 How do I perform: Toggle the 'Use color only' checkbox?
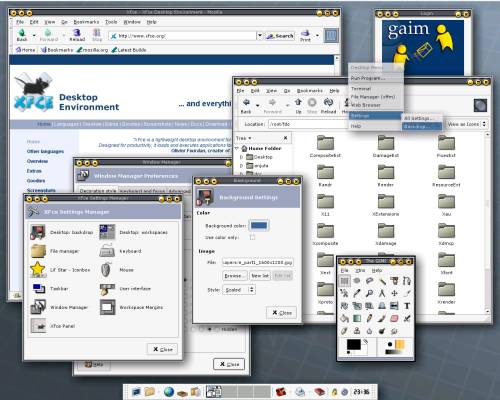click(x=252, y=237)
